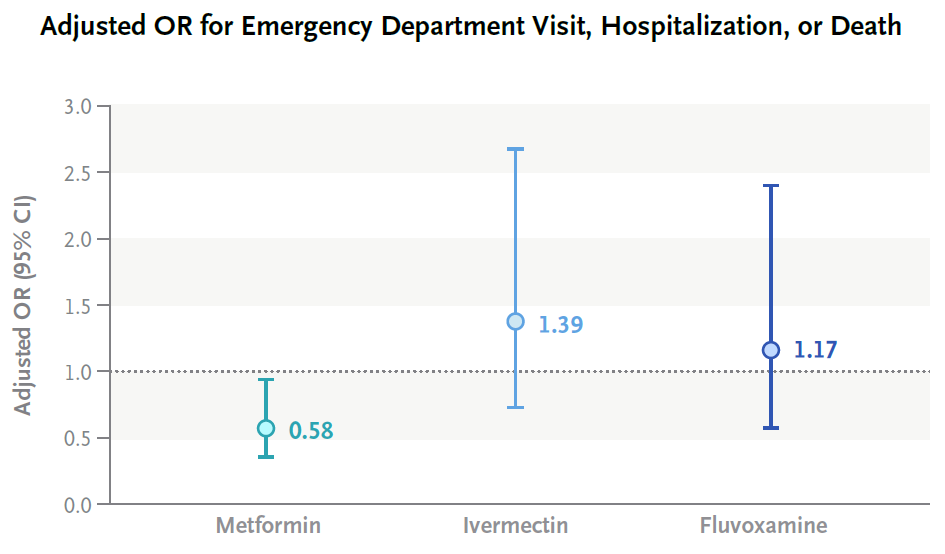Click the Ivermectin data point circle
Image resolution: width=945 pixels, height=554 pixels.
point(516,321)
